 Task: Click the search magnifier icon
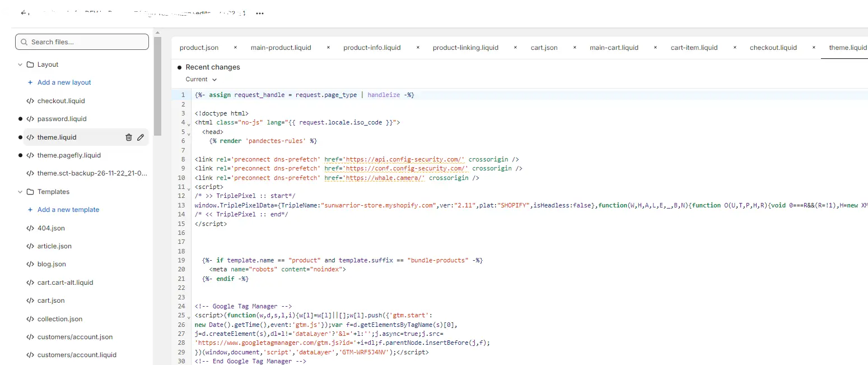coord(24,42)
